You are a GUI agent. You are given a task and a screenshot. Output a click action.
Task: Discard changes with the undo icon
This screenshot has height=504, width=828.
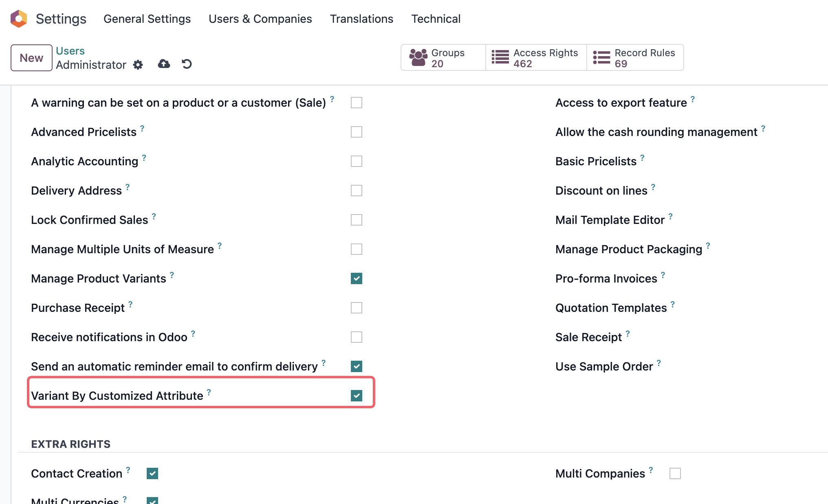pos(187,64)
